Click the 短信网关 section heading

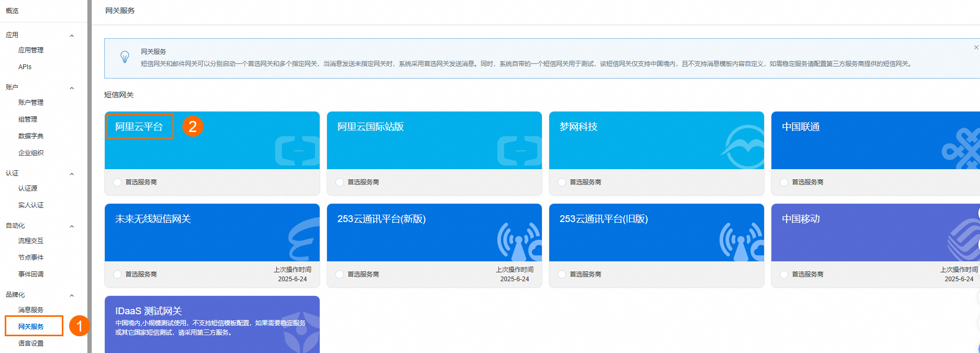coord(119,95)
